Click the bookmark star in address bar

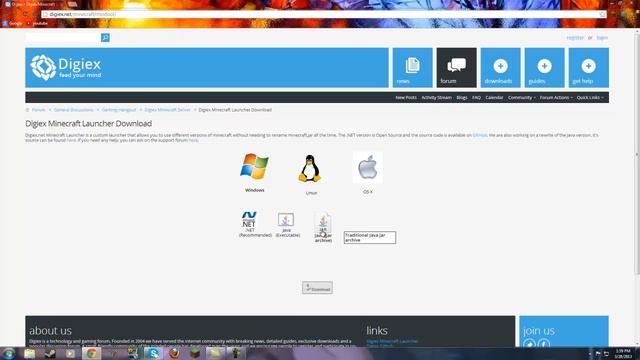602,14
